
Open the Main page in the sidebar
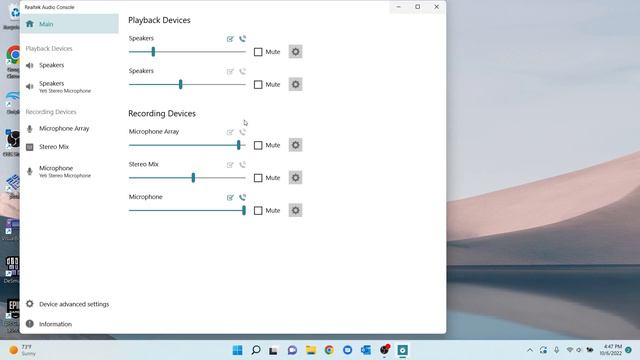pos(69,24)
